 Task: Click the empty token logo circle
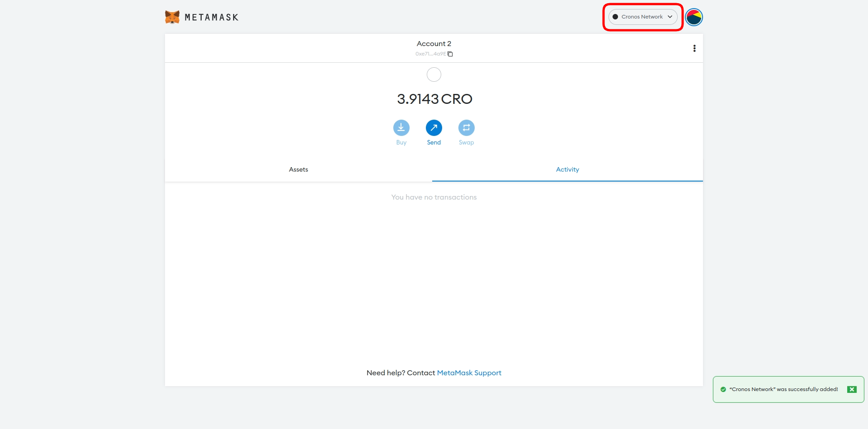click(x=434, y=75)
